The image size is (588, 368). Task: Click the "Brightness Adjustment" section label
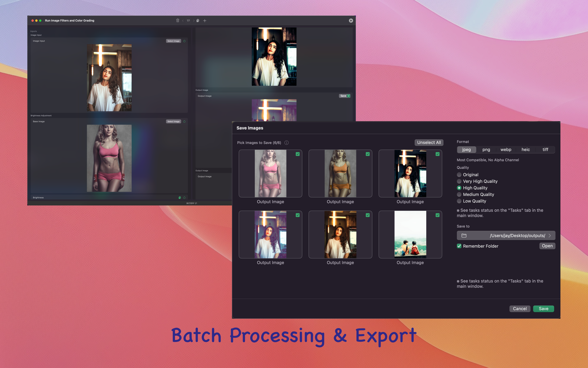[41, 116]
